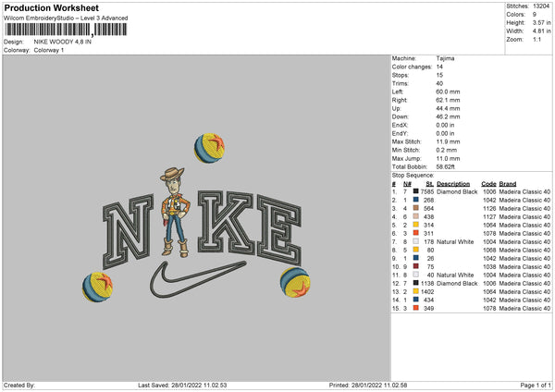The height and width of the screenshot is (392, 555).
Task: Click the beige swatch in stop row 4
Action: [416, 216]
